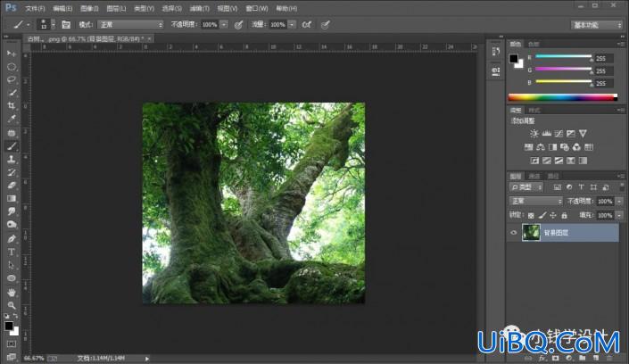Open the File menu
The image size is (629, 364).
tap(35, 8)
